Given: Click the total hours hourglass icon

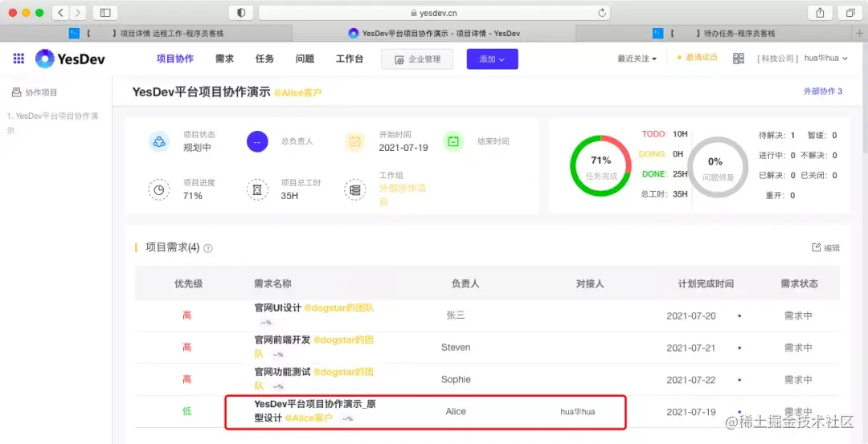Looking at the screenshot, I should (257, 189).
